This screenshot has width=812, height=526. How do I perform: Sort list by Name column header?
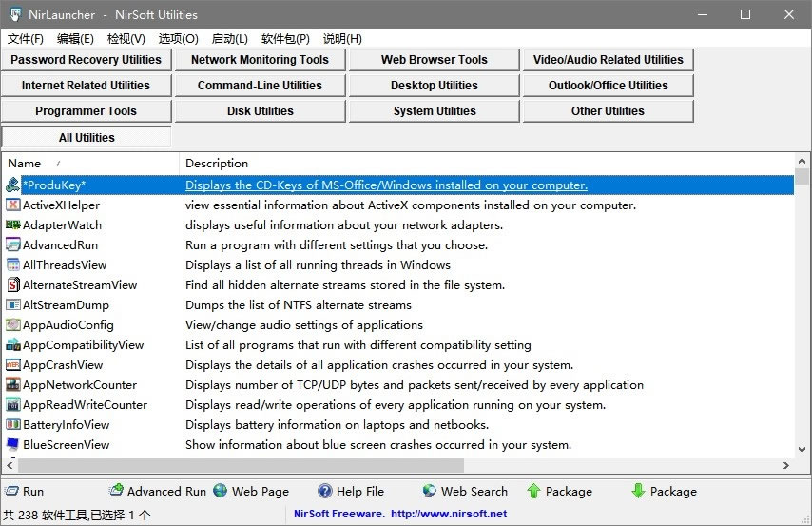[x=90, y=164]
